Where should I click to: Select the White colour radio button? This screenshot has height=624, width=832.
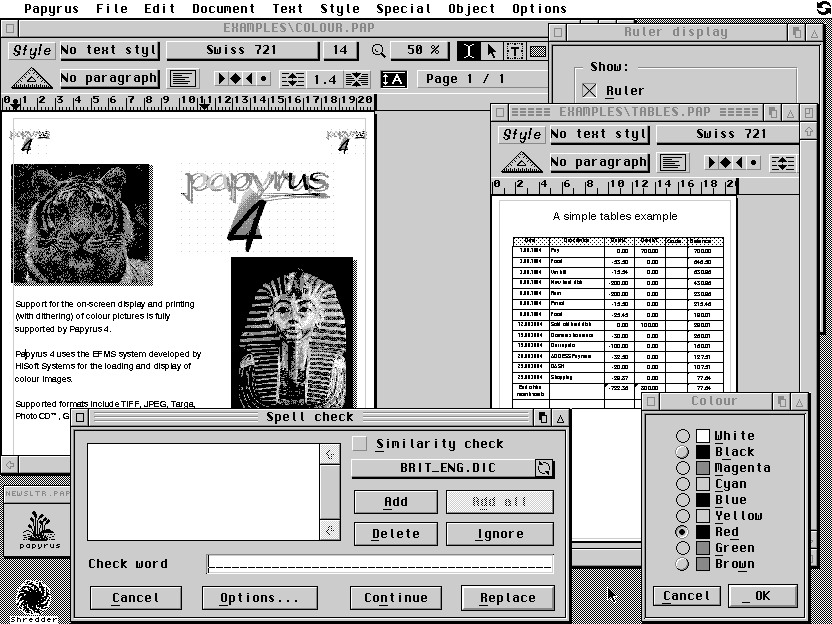(682, 436)
